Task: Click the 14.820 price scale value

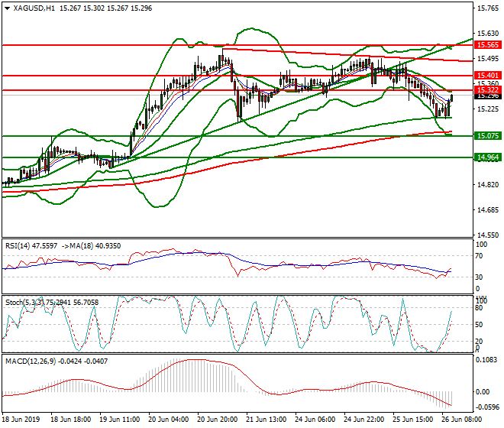Action: 488,185
